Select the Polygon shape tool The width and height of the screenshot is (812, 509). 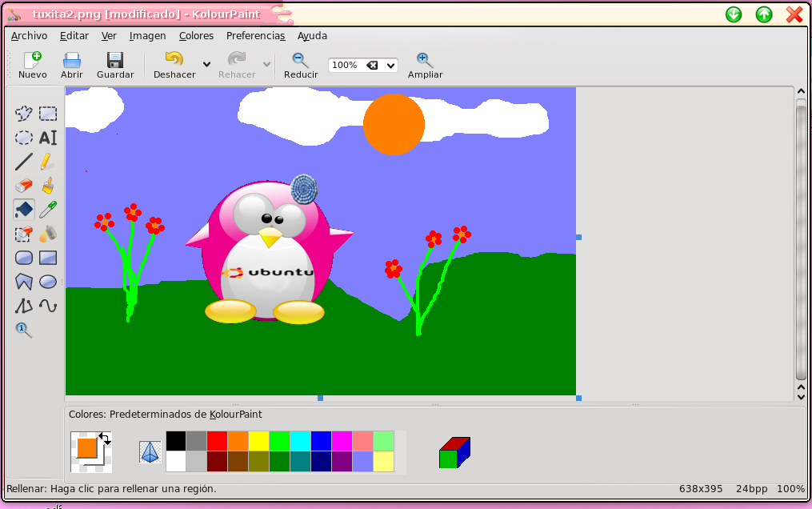[24, 282]
